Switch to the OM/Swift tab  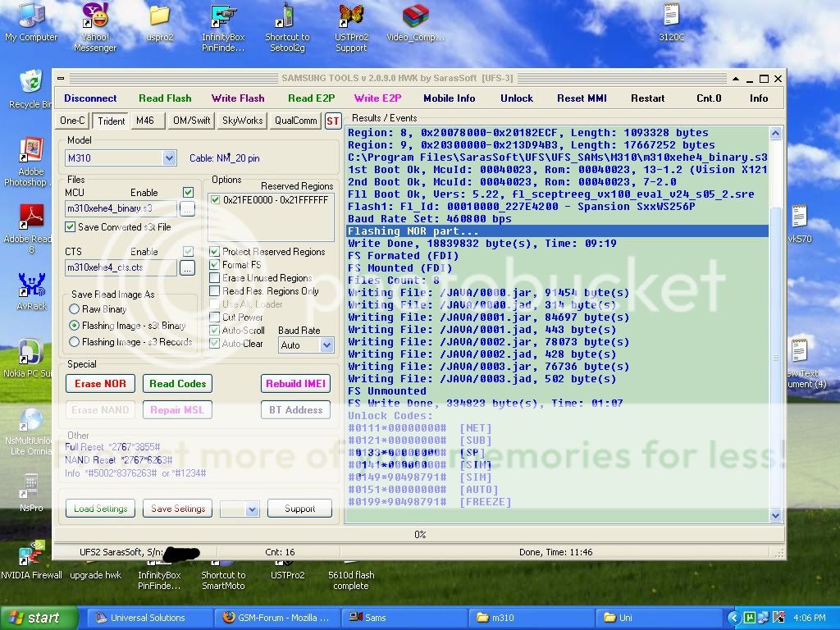click(x=191, y=121)
